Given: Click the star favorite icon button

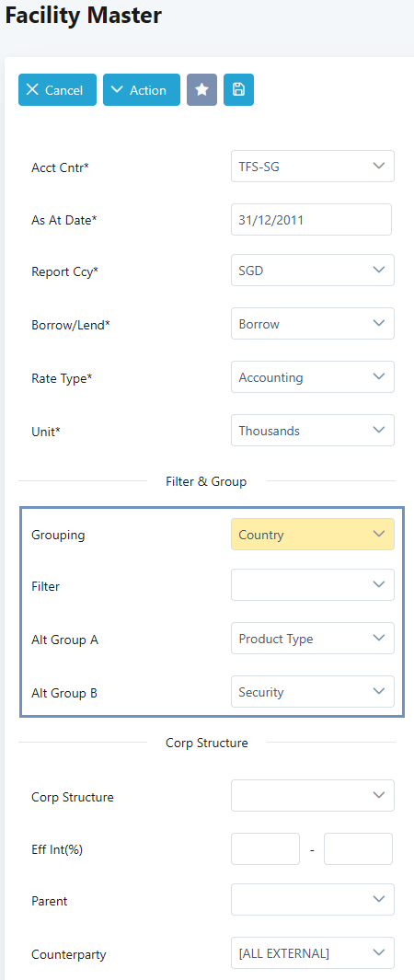Looking at the screenshot, I should pyautogui.click(x=201, y=90).
